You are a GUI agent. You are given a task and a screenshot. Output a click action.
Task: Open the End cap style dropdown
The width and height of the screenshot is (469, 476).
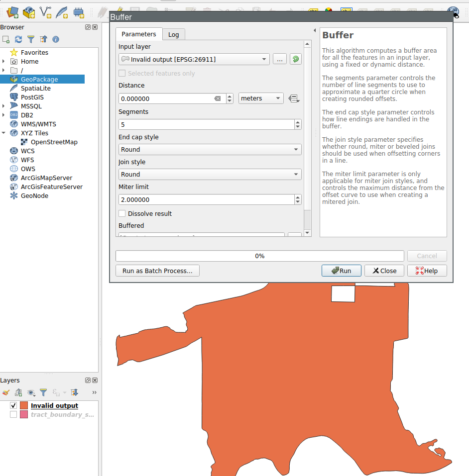(210, 149)
